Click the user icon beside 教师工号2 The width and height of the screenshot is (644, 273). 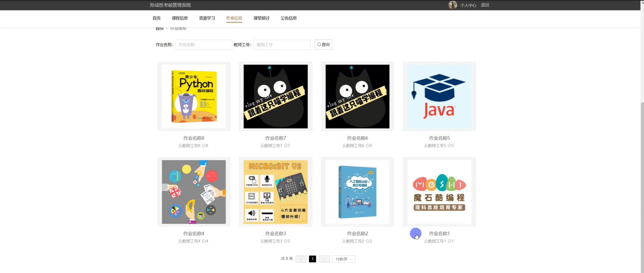[x=344, y=241]
